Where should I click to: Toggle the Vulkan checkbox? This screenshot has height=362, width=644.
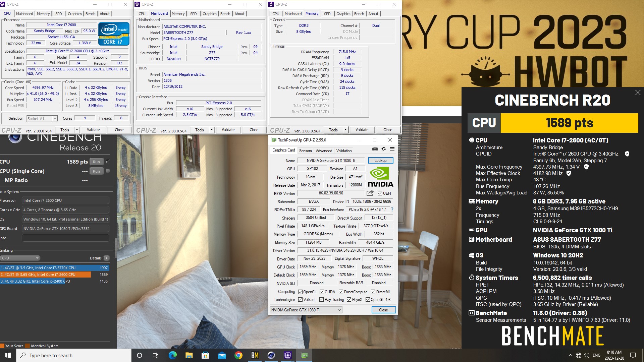point(300,300)
